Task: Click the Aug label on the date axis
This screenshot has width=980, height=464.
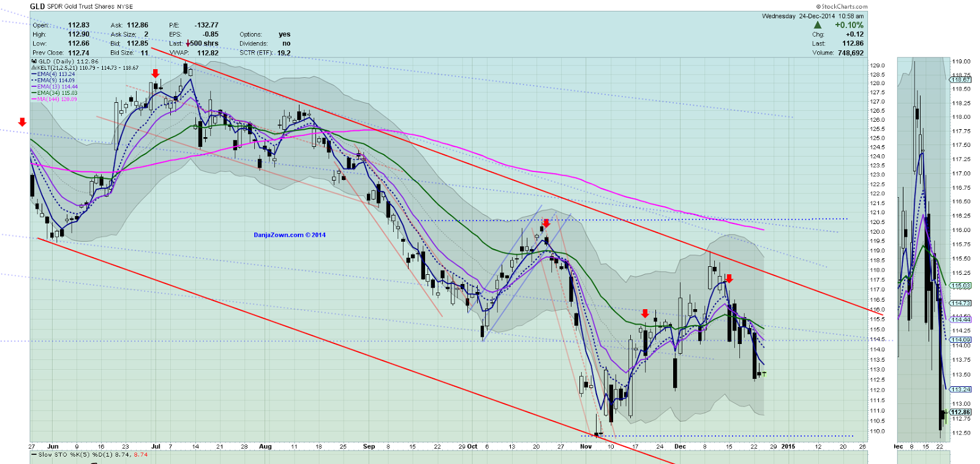Action: click(265, 446)
